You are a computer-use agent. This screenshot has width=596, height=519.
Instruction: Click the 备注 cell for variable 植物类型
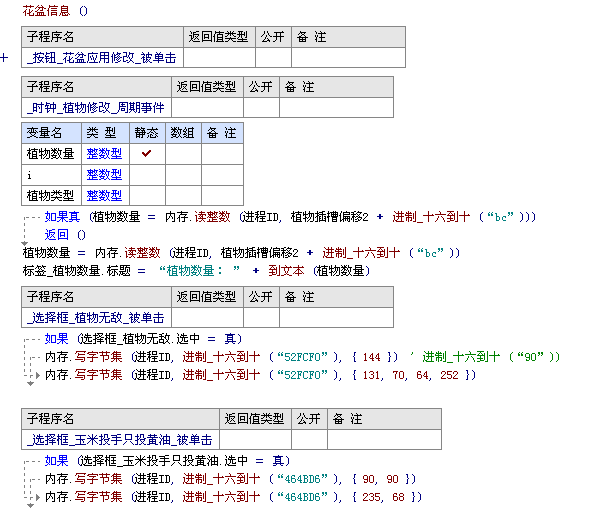[x=222, y=196]
